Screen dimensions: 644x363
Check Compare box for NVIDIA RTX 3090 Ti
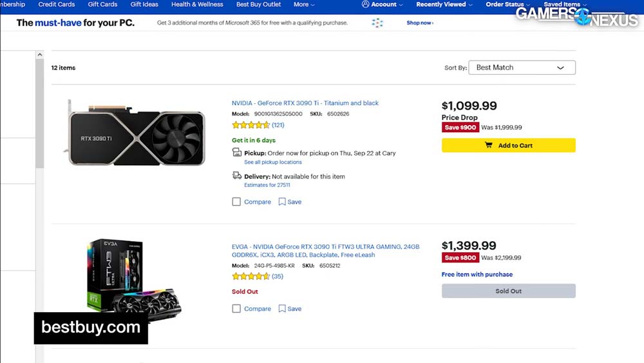tap(236, 202)
